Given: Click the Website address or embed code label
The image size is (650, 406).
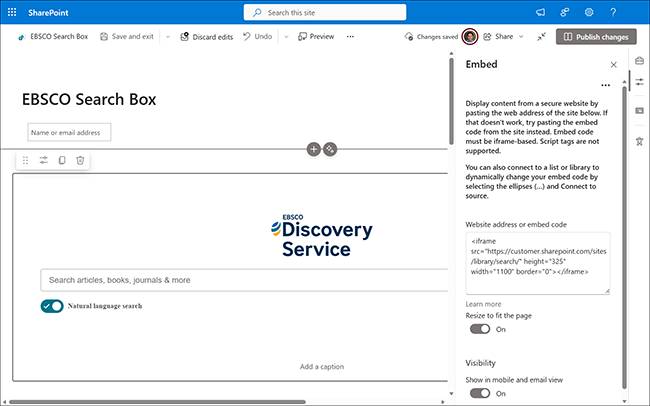Looking at the screenshot, I should point(516,224).
